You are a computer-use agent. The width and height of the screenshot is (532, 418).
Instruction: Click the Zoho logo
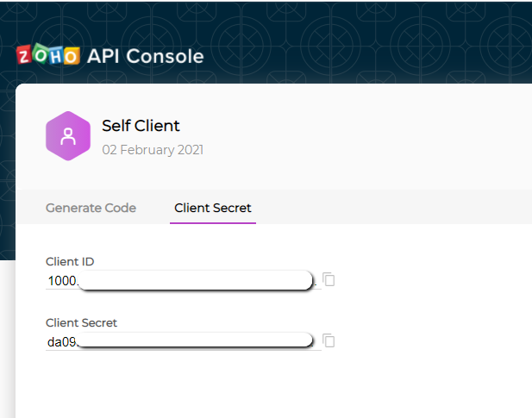tap(48, 54)
